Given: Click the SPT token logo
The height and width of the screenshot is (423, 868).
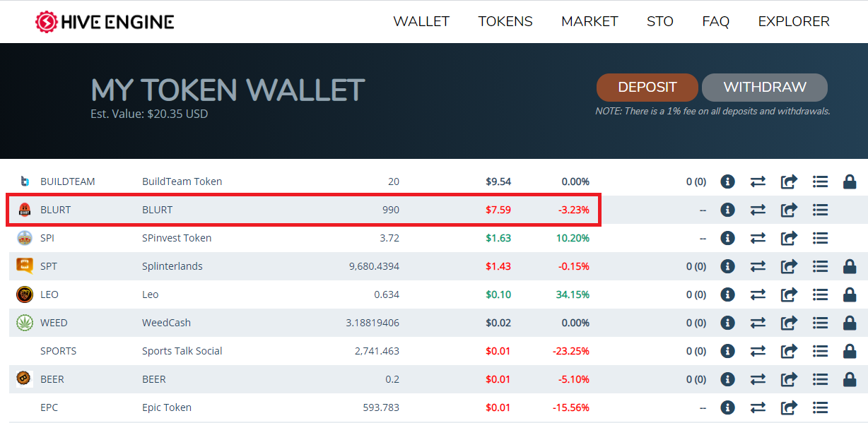Looking at the screenshot, I should click(x=25, y=266).
